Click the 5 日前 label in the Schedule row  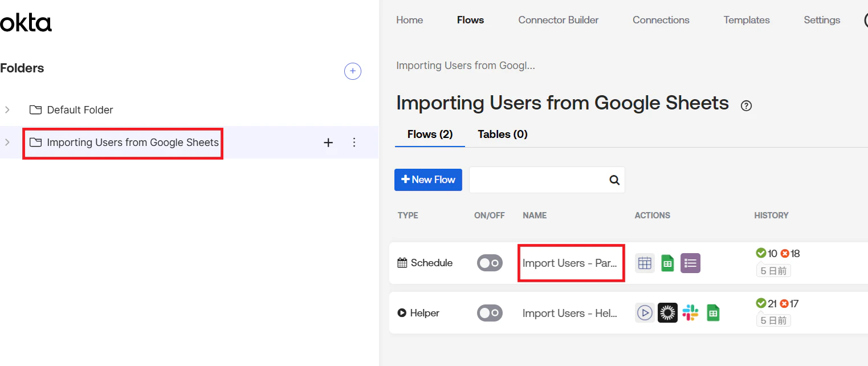(x=773, y=271)
